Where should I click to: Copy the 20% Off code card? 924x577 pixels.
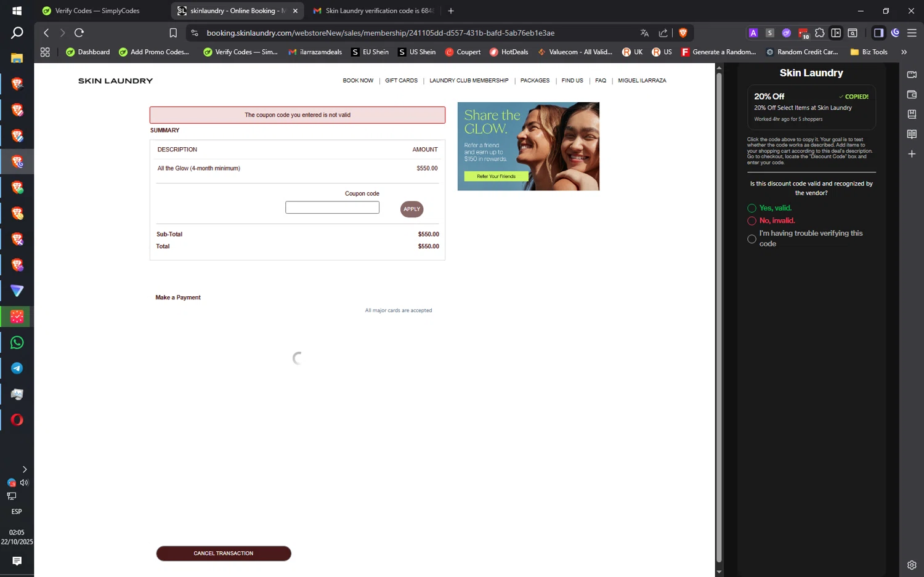pos(811,107)
